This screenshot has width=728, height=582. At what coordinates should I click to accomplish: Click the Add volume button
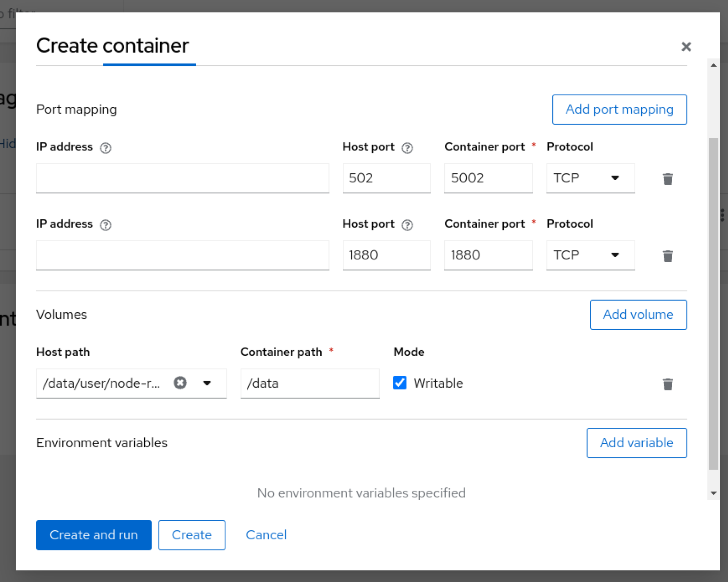[x=638, y=314]
